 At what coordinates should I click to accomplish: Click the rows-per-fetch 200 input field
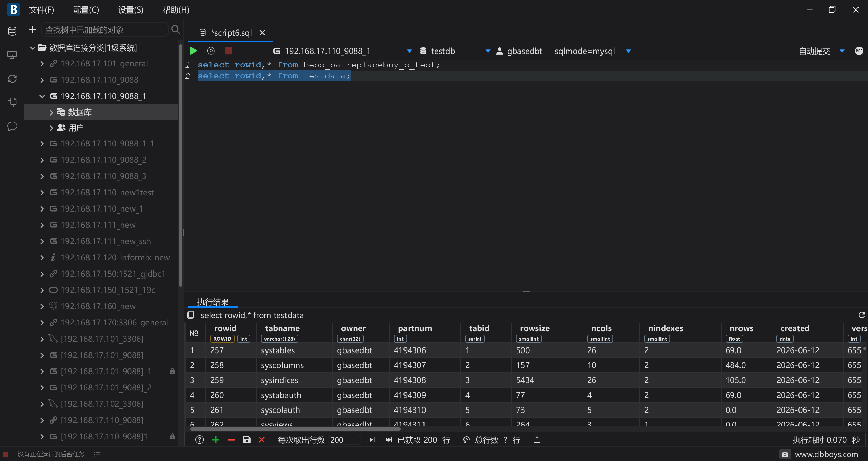[x=344, y=440]
